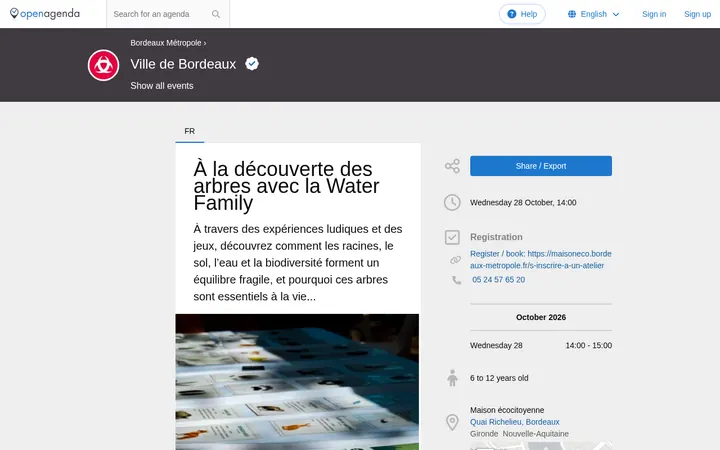Open the event photo thumbnail
Viewport: 720px width, 450px height.
[297, 382]
